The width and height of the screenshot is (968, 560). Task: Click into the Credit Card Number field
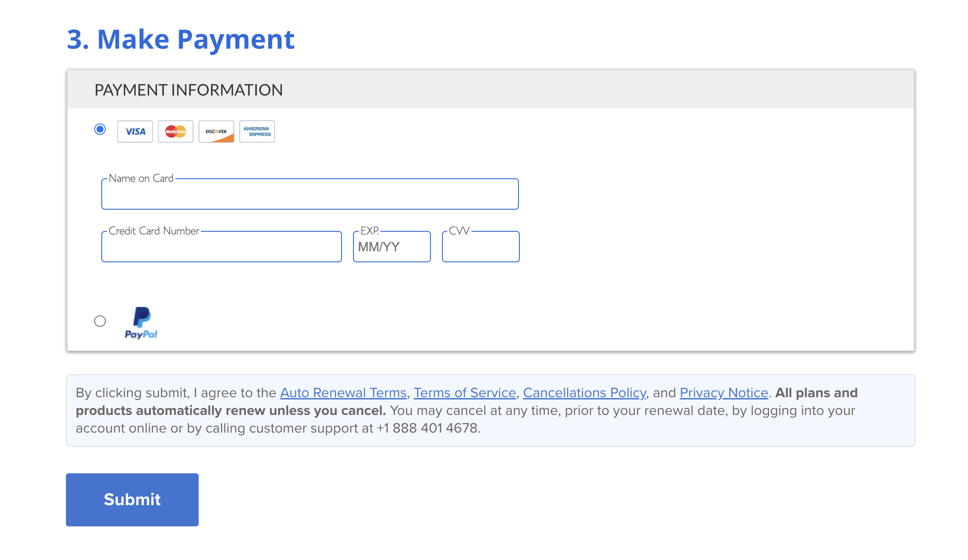222,247
